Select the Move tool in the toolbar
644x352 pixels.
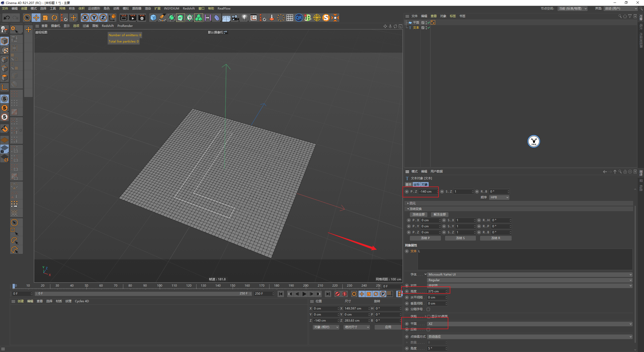36,18
